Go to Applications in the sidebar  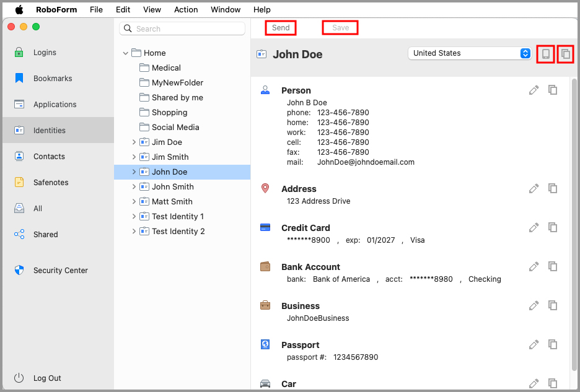tap(55, 104)
